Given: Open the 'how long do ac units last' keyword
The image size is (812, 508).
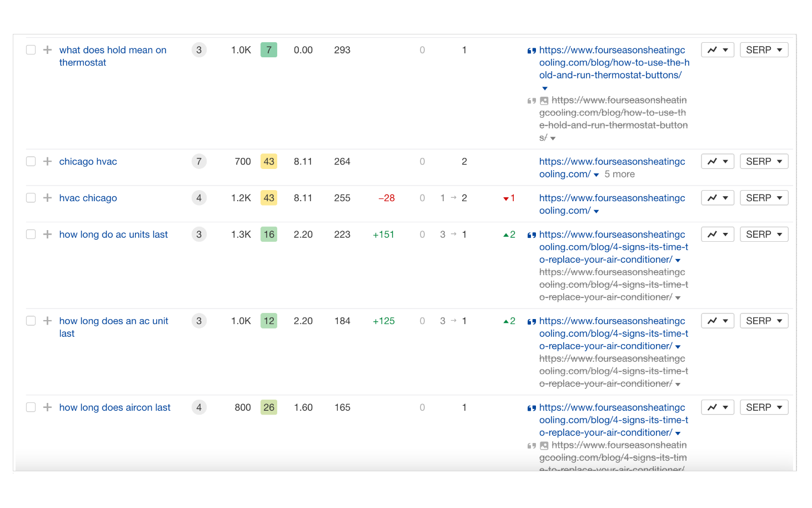Looking at the screenshot, I should 113,235.
